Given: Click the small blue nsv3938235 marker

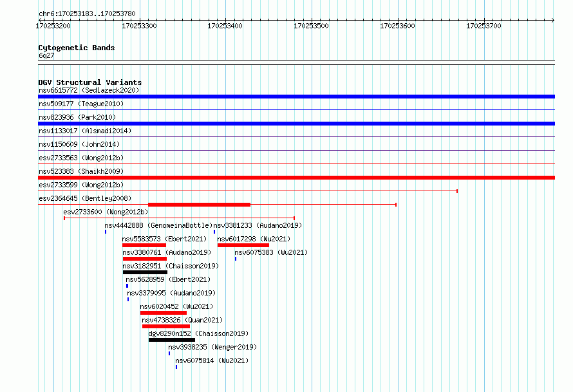Looking at the screenshot, I should pos(169,353).
